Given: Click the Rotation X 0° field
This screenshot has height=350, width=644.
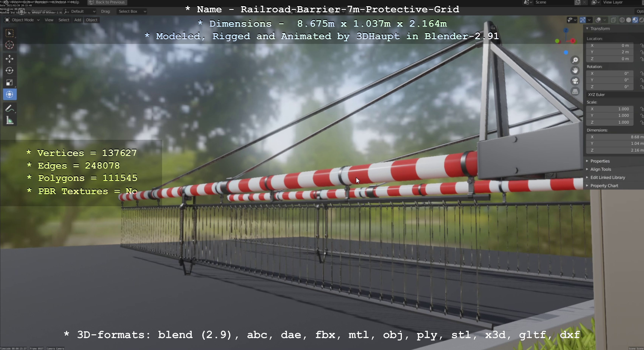Looking at the screenshot, I should click(x=610, y=74).
